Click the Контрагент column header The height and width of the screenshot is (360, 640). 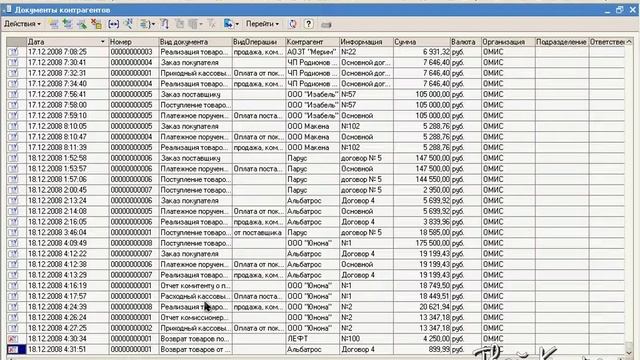pyautogui.click(x=312, y=42)
